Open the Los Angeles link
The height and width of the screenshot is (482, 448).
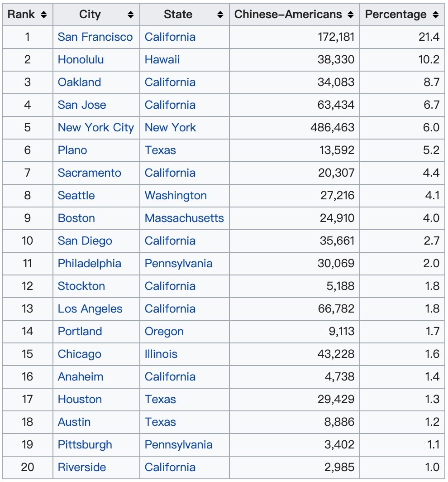tap(90, 309)
